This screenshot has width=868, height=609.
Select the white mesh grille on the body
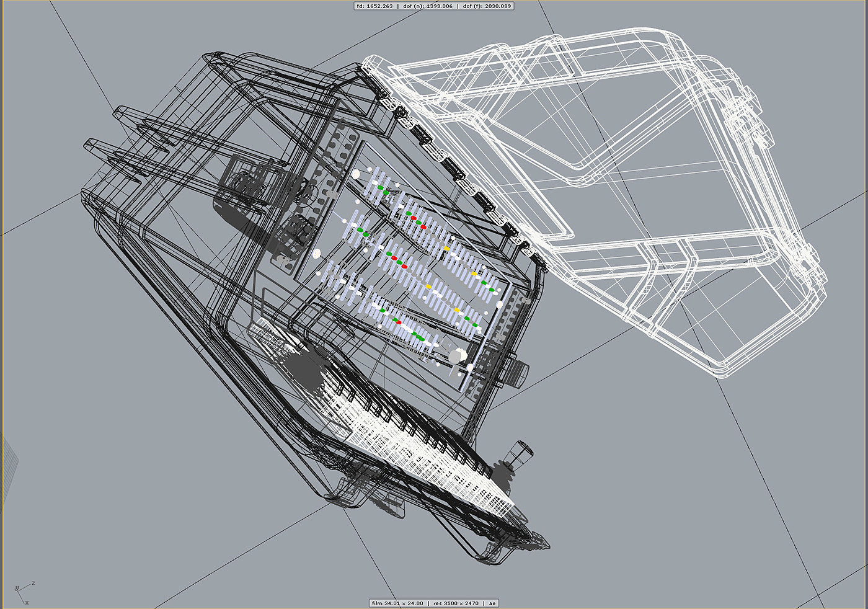click(x=434, y=459)
